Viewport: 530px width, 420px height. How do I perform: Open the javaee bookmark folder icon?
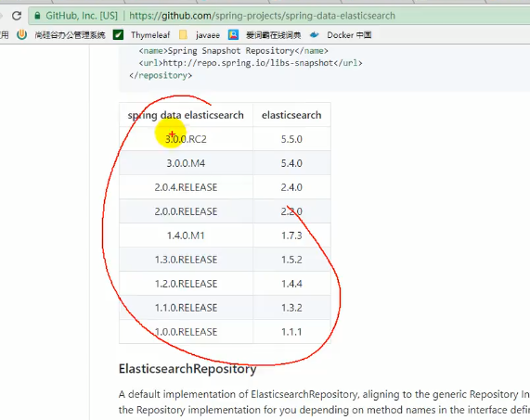click(183, 35)
